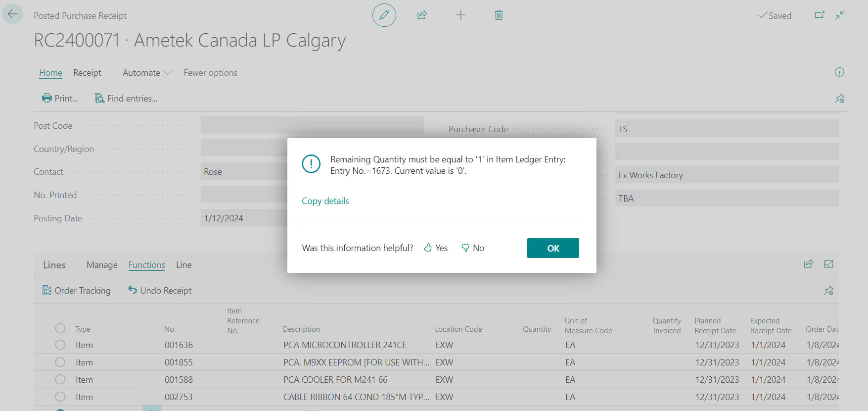
Task: Select header row radio circle
Action: 60,328
